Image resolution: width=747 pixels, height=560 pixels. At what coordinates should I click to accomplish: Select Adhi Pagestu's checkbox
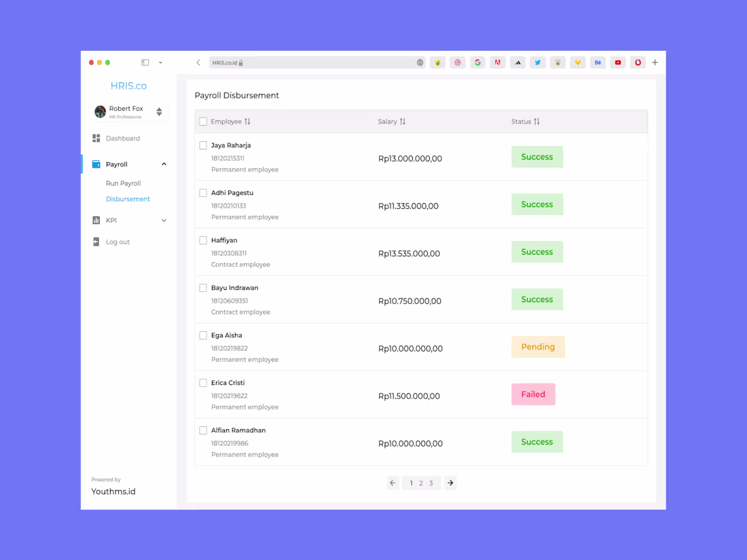(x=203, y=193)
